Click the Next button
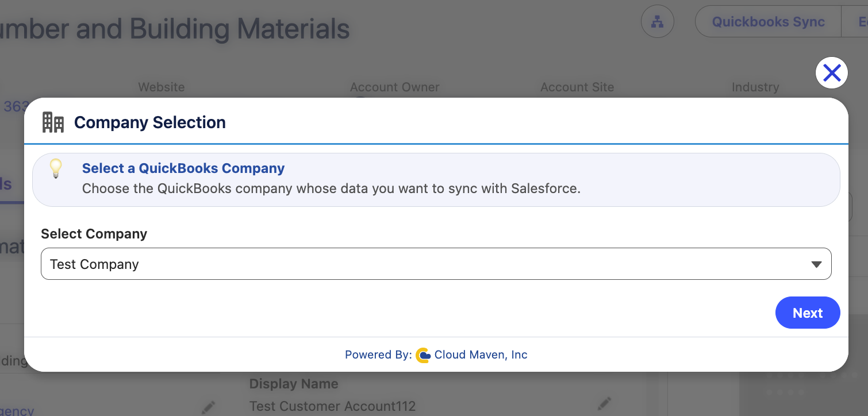The height and width of the screenshot is (416, 868). click(808, 313)
